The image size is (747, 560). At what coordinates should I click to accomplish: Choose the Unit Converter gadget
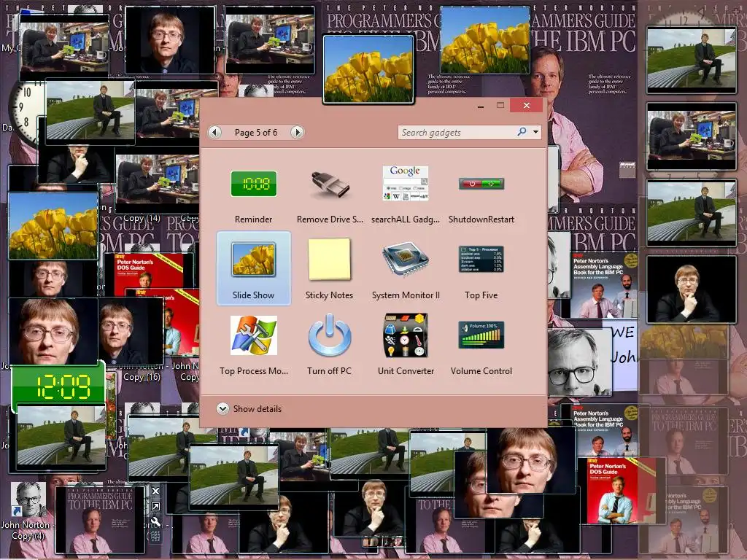coord(406,344)
